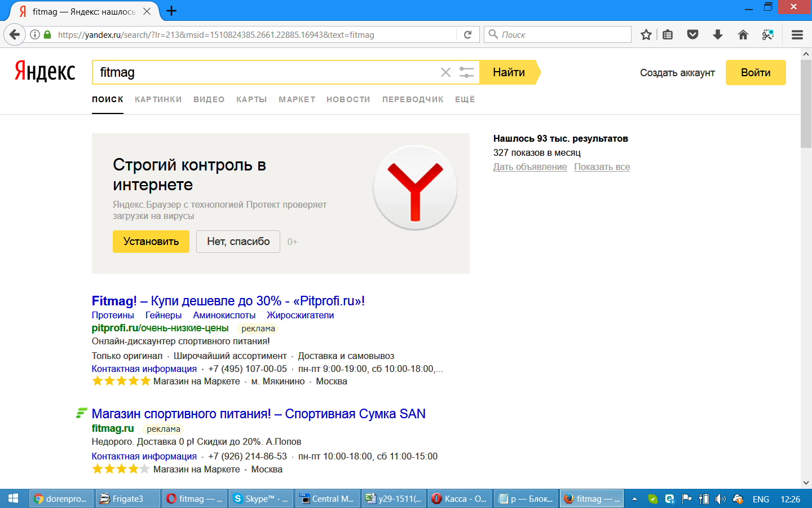The height and width of the screenshot is (508, 812).
Task: Switch to the НОВОСТИ tab
Action: 348,99
